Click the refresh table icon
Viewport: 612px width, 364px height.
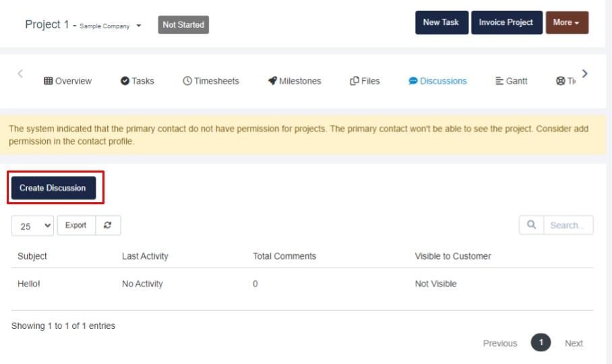point(108,226)
